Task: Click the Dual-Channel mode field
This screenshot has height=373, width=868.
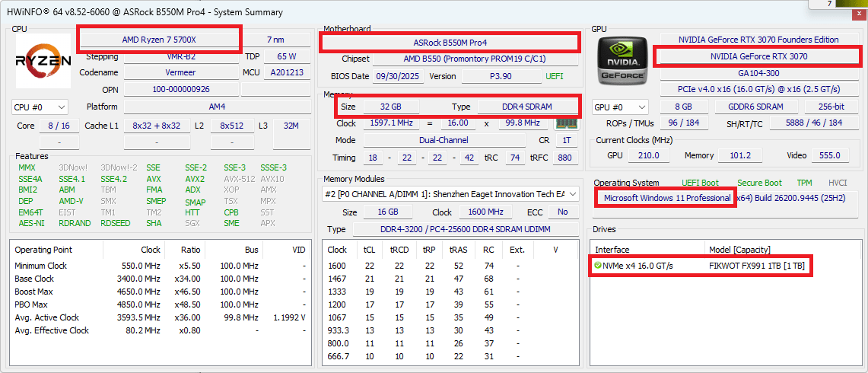Action: click(x=444, y=141)
